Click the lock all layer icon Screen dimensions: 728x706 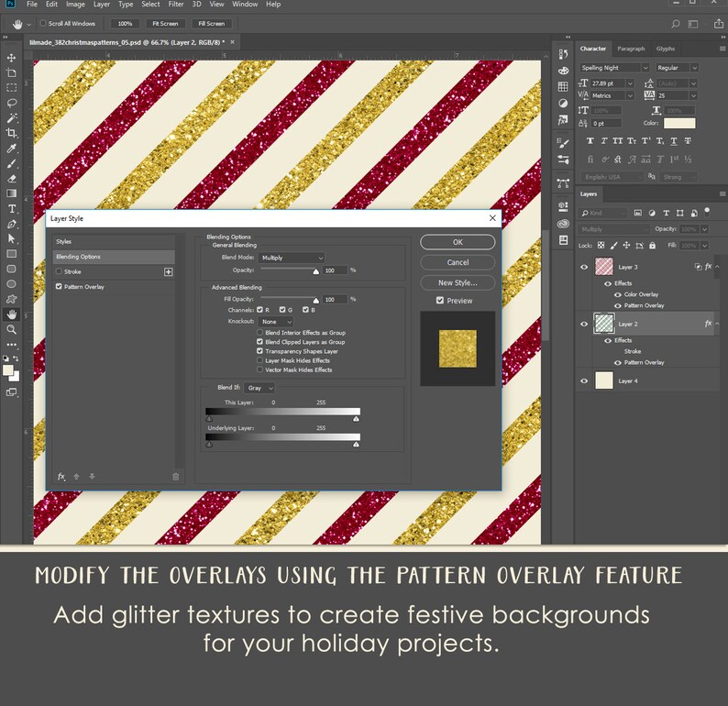pos(652,246)
